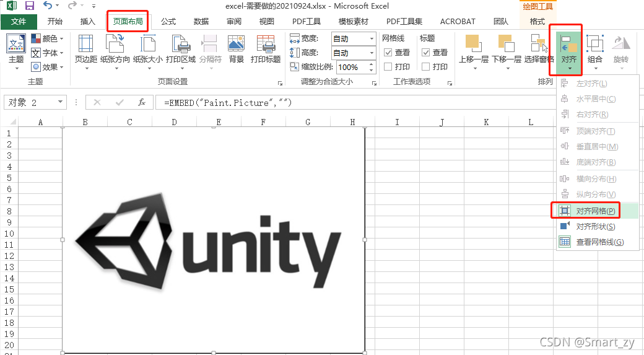Click the formula confirm checkmark icon
Screen dimensions: 644x355
(x=120, y=102)
